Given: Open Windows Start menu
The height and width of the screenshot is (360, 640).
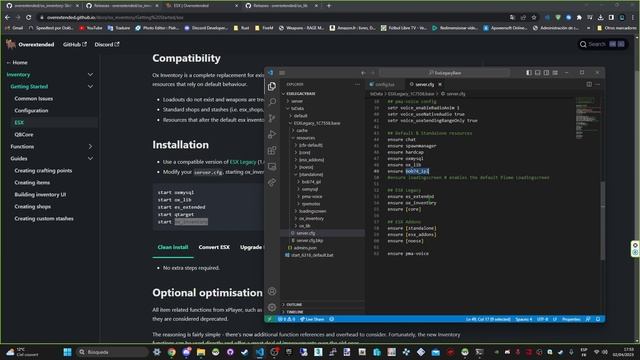Looking at the screenshot, I should [x=68, y=352].
